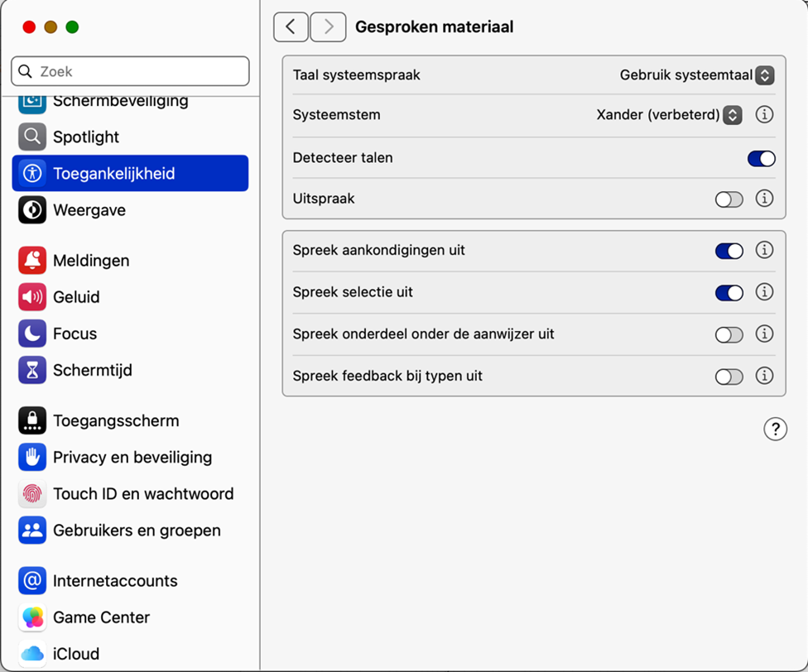Show info for Spreek onderdeel onder de aanwijzer

tap(764, 334)
